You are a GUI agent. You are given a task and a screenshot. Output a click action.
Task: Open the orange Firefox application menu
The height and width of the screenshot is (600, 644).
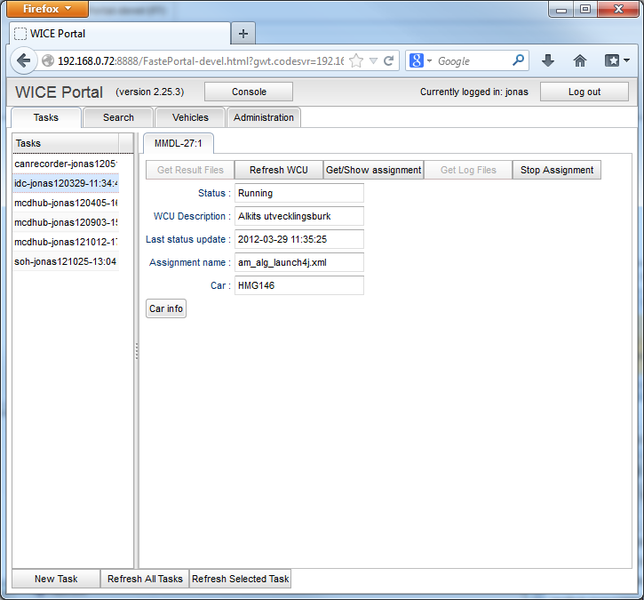(x=48, y=9)
